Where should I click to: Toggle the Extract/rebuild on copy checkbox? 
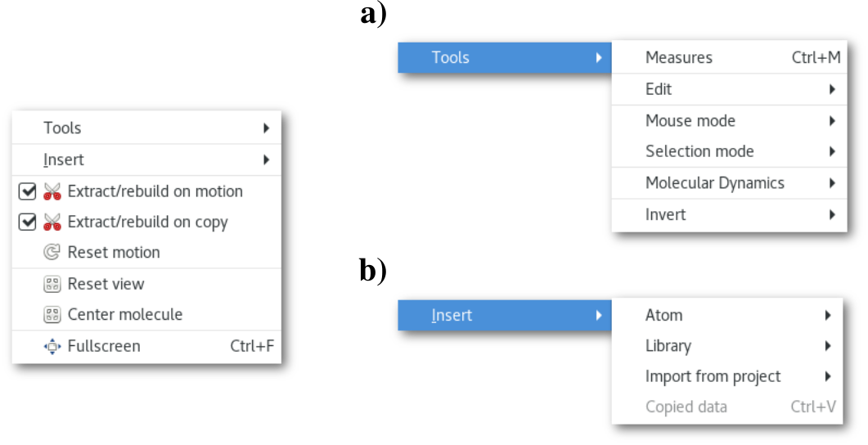[x=28, y=222]
